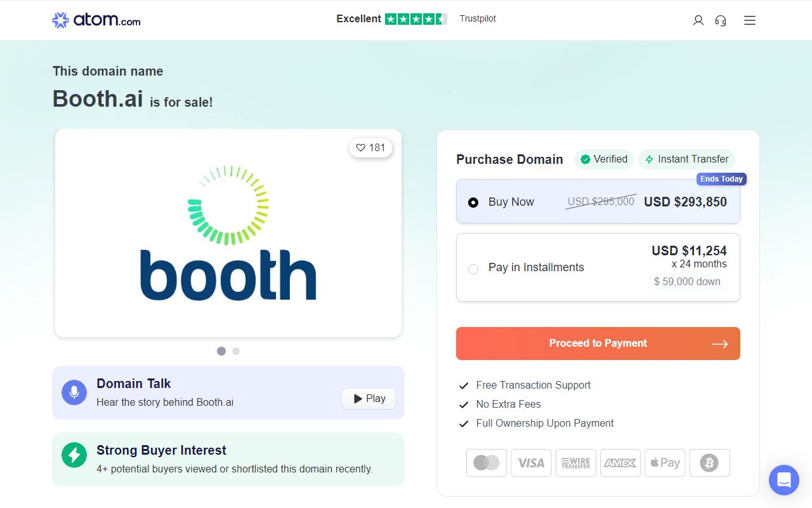This screenshot has height=508, width=812.
Task: Play the Domain Talk audio story
Action: point(368,398)
